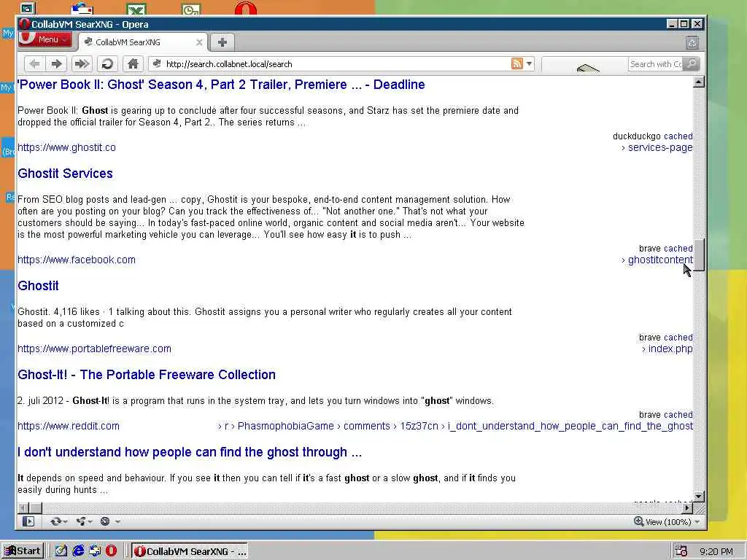Click the index.php breadcrumb link
Image resolution: width=747 pixels, height=560 pixels.
coord(670,349)
